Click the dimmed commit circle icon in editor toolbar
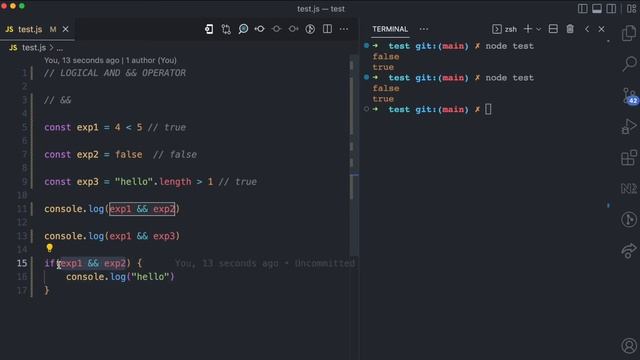Viewport: 640px width, 360px height. (x=276, y=29)
